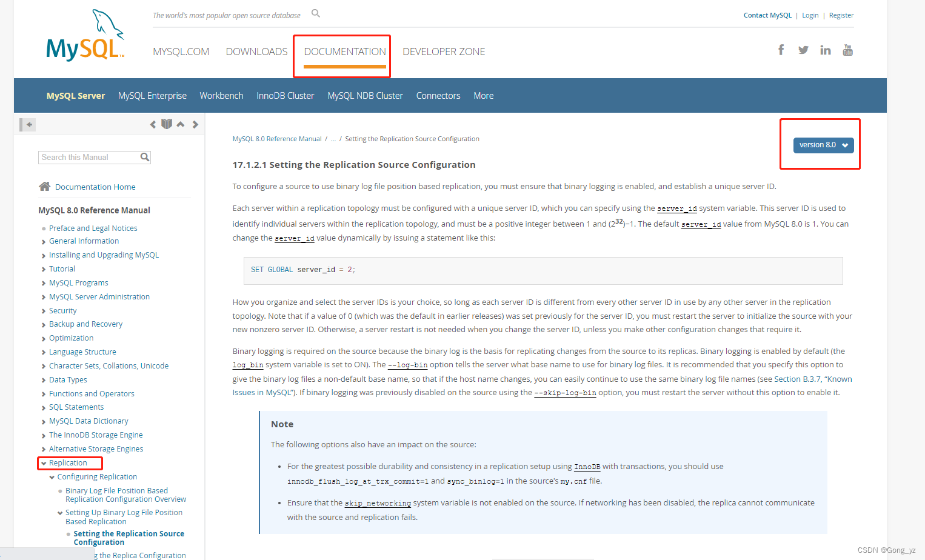Select Setting the Replication Source Configuration entry
This screenshot has width=925, height=560.
(x=129, y=538)
